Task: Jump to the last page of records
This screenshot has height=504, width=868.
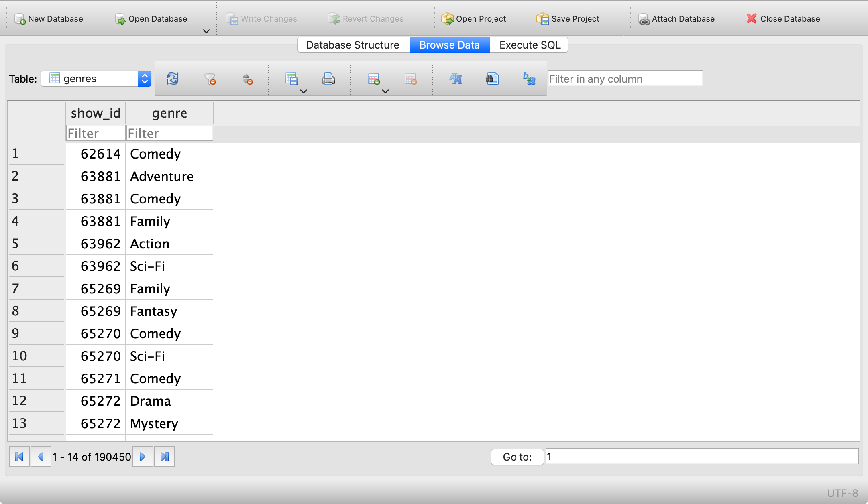Action: pos(164,456)
